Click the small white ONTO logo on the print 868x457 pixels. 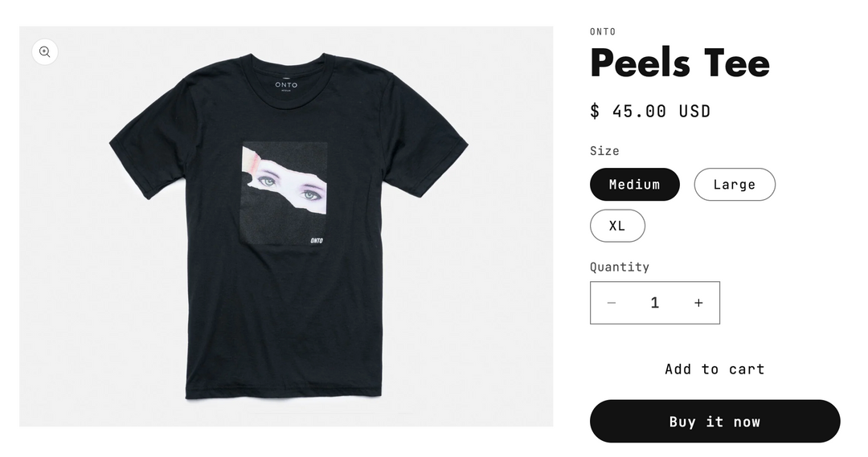coord(316,240)
